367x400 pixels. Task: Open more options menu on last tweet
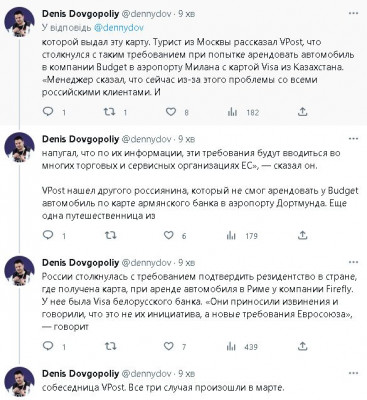(353, 373)
